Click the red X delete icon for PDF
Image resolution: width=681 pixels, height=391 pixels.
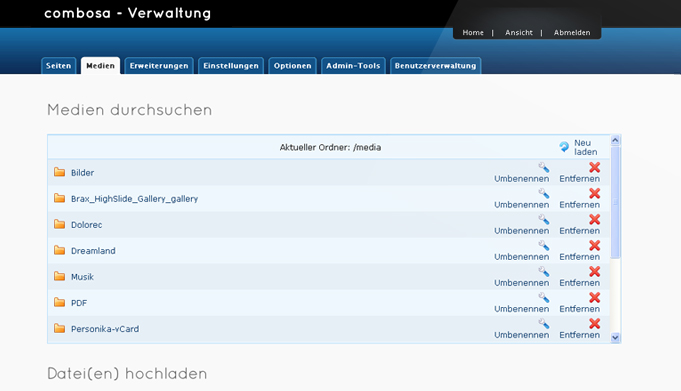(x=595, y=298)
